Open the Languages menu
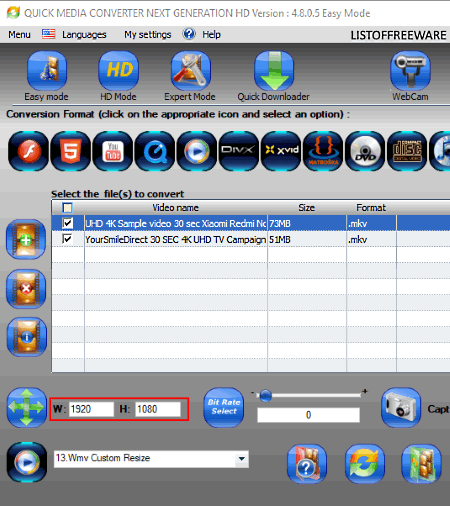 pyautogui.click(x=84, y=34)
